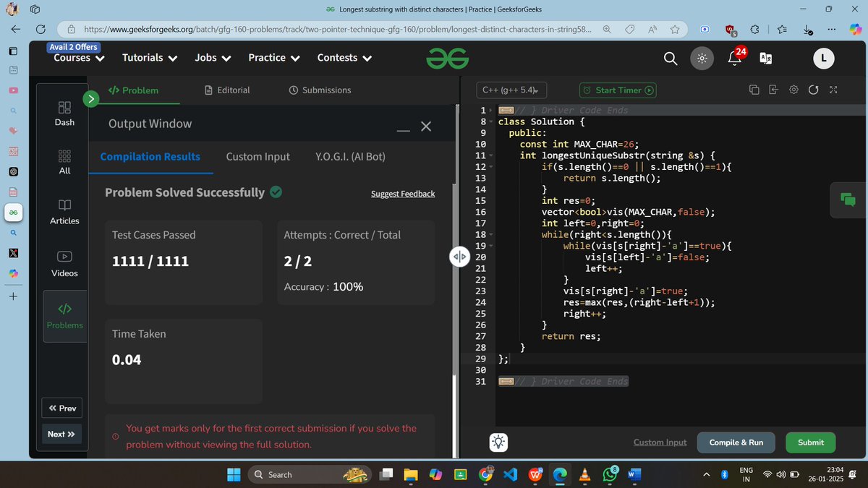Click the import/export code icon in editor toolbar
868x488 pixels.
point(773,90)
